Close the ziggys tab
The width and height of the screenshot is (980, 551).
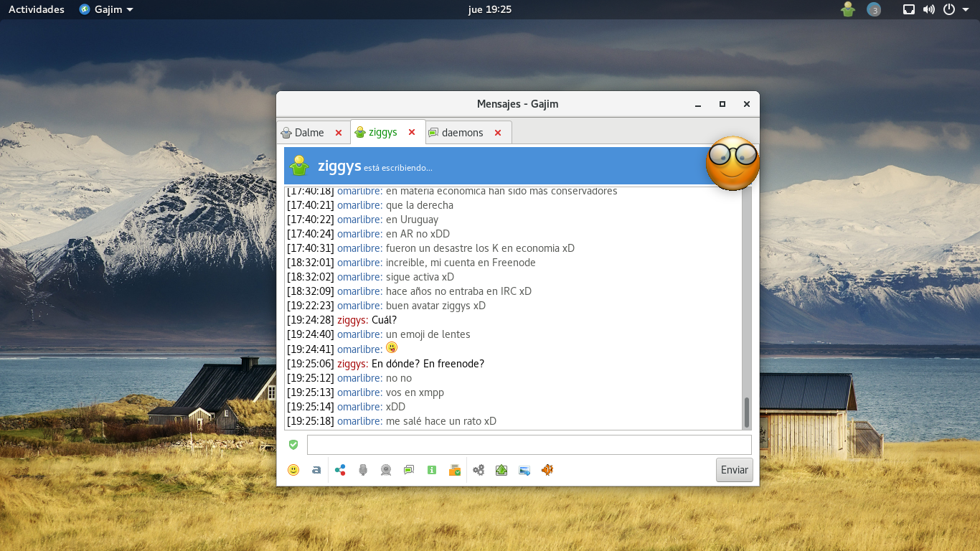412,132
